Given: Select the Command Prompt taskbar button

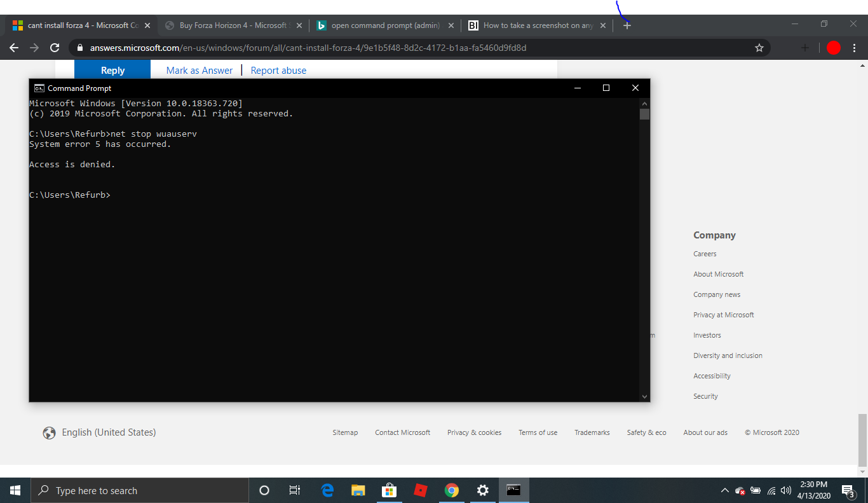Looking at the screenshot, I should [514, 490].
